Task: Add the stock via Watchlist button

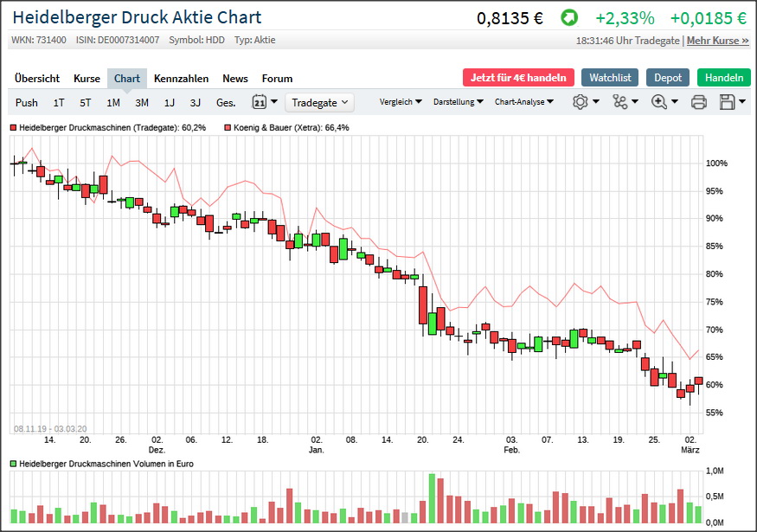Action: [610, 77]
